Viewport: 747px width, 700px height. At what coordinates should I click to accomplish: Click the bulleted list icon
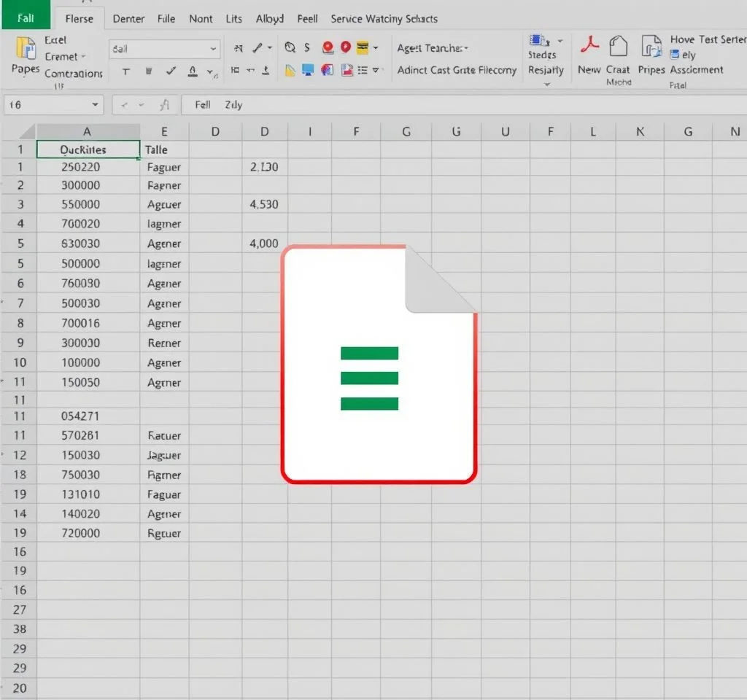tap(363, 71)
